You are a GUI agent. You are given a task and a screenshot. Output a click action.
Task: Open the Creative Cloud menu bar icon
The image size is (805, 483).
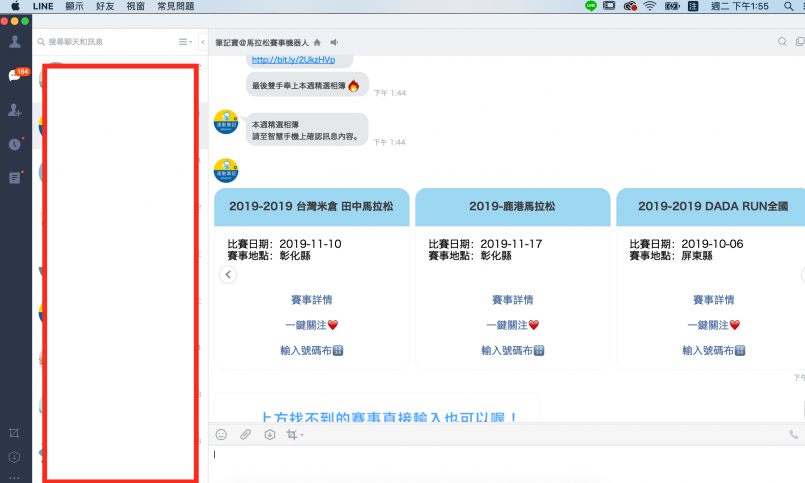point(630,6)
